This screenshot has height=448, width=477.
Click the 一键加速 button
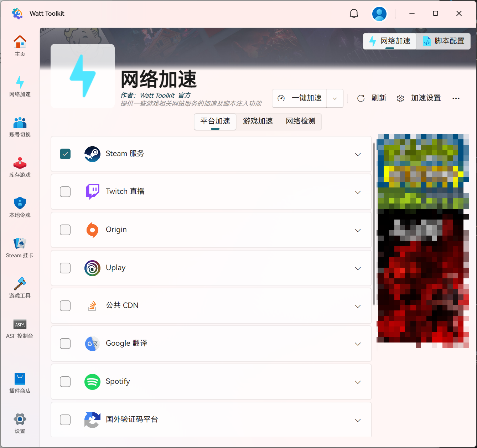pyautogui.click(x=300, y=98)
